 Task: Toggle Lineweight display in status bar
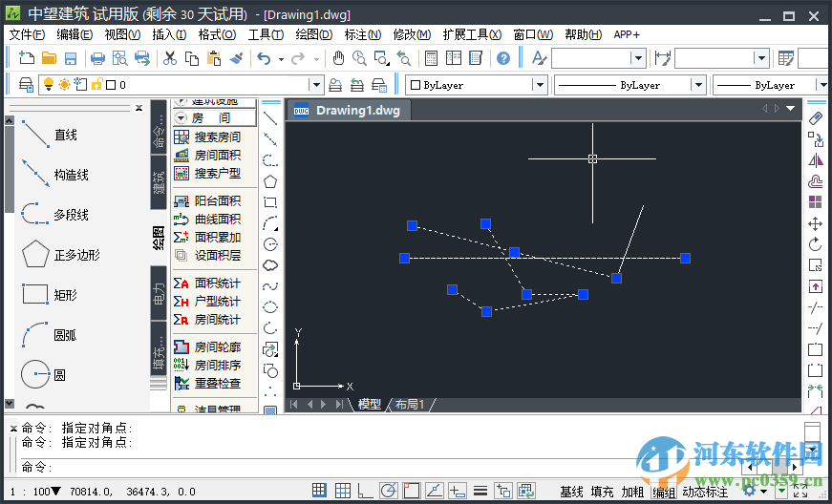pyautogui.click(x=480, y=491)
